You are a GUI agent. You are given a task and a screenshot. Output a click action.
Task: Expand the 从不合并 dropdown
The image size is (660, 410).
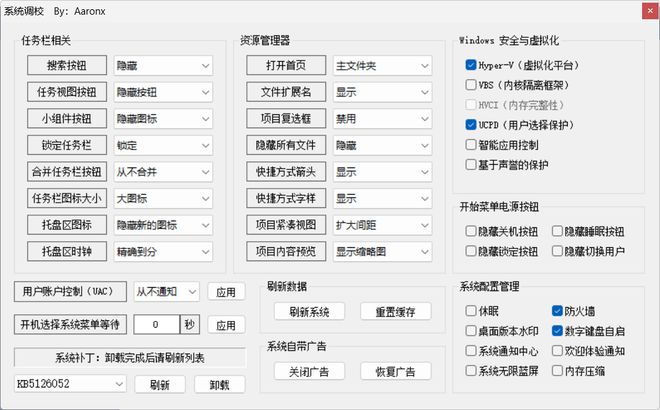[163, 172]
